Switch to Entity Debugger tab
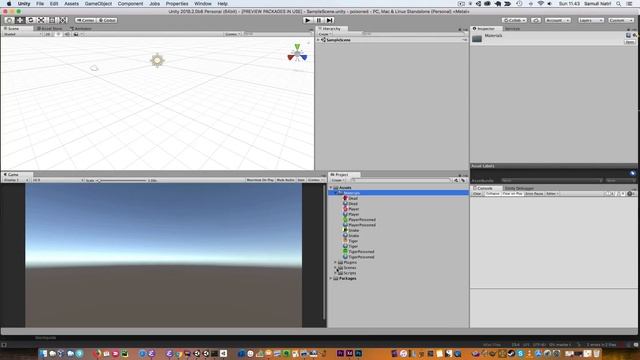 519,188
